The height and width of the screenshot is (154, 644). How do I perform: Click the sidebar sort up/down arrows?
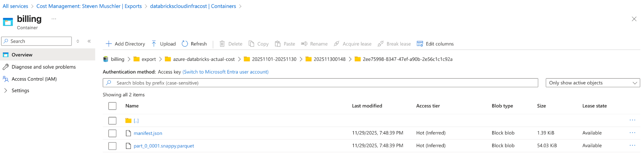pyautogui.click(x=78, y=41)
